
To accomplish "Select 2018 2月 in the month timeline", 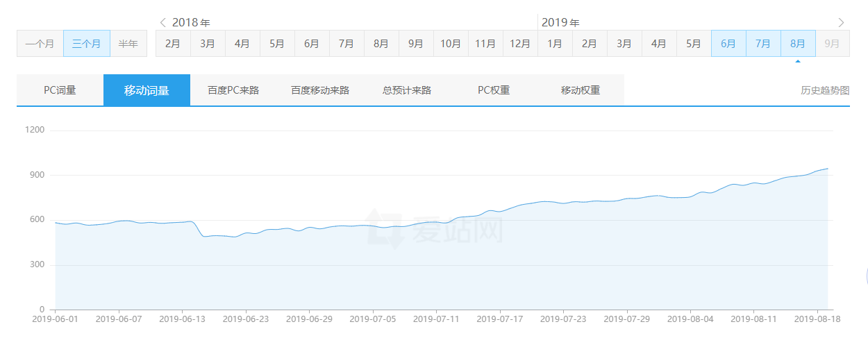I will click(173, 44).
